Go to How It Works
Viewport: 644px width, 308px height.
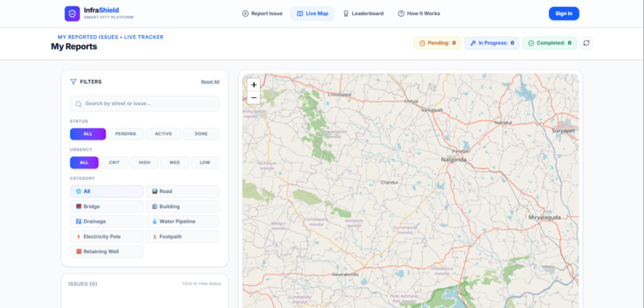[x=419, y=14]
